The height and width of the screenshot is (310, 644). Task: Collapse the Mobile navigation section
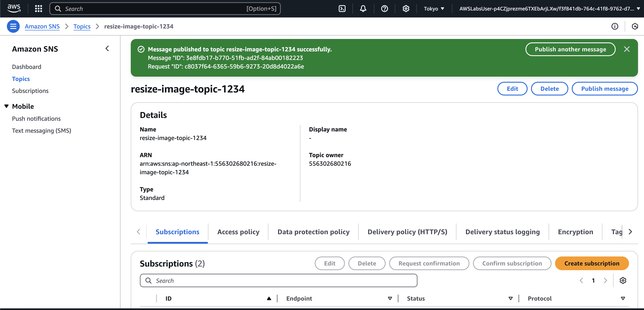[7, 106]
